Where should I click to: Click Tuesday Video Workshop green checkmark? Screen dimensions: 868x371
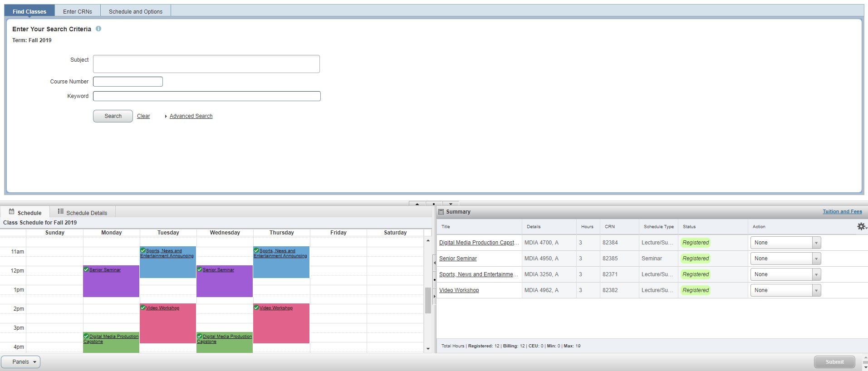(x=143, y=308)
